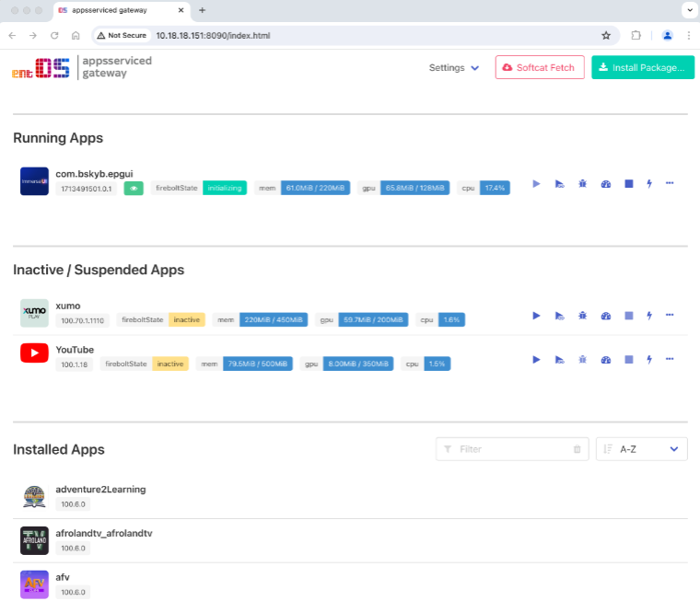The image size is (700, 601).
Task: Click the bug icon in xumo row
Action: tap(583, 316)
